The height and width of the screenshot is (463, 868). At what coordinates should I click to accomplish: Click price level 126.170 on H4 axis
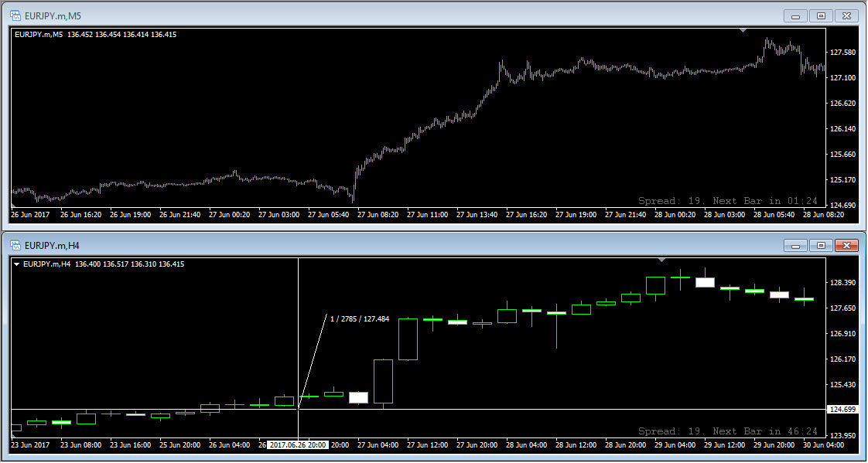pyautogui.click(x=842, y=359)
